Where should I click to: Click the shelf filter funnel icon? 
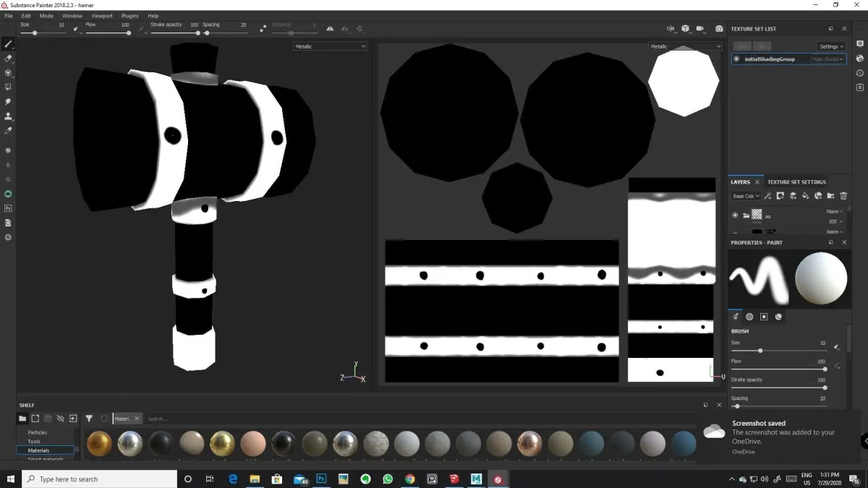(x=89, y=419)
